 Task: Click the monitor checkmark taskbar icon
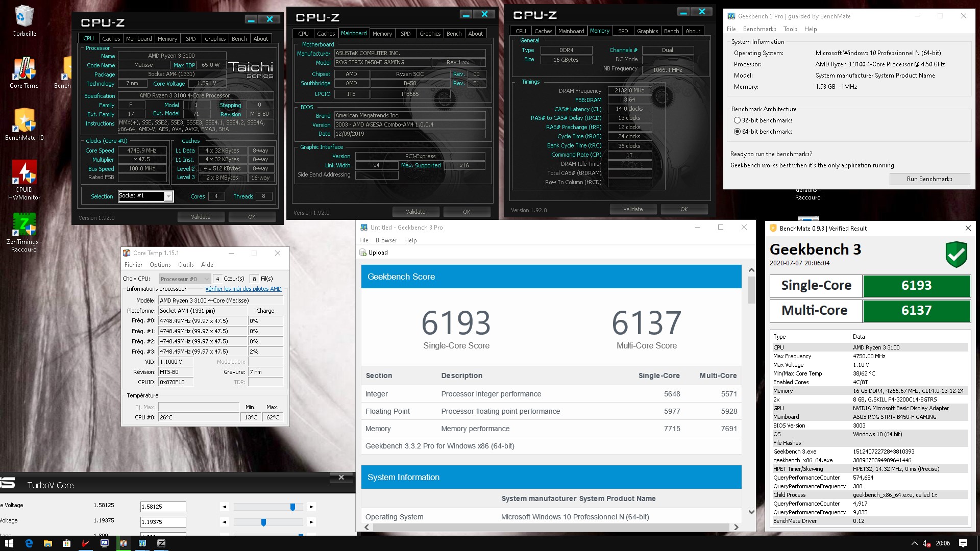[x=104, y=543]
